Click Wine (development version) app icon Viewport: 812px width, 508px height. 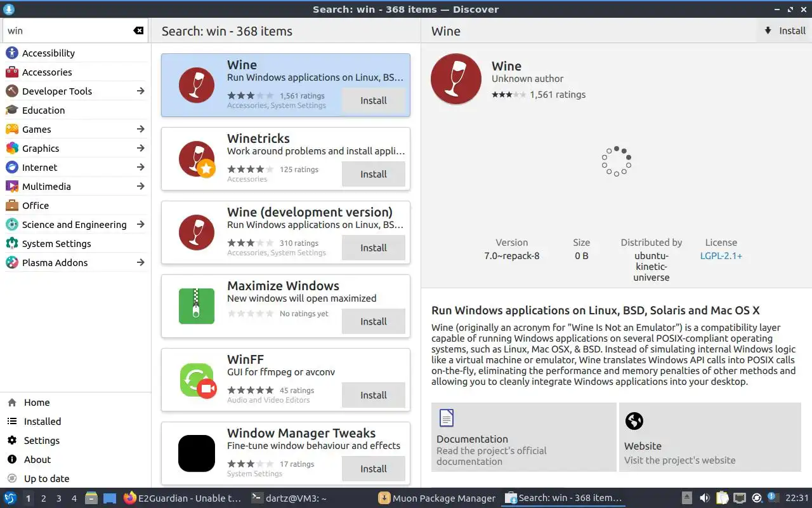[x=197, y=232]
